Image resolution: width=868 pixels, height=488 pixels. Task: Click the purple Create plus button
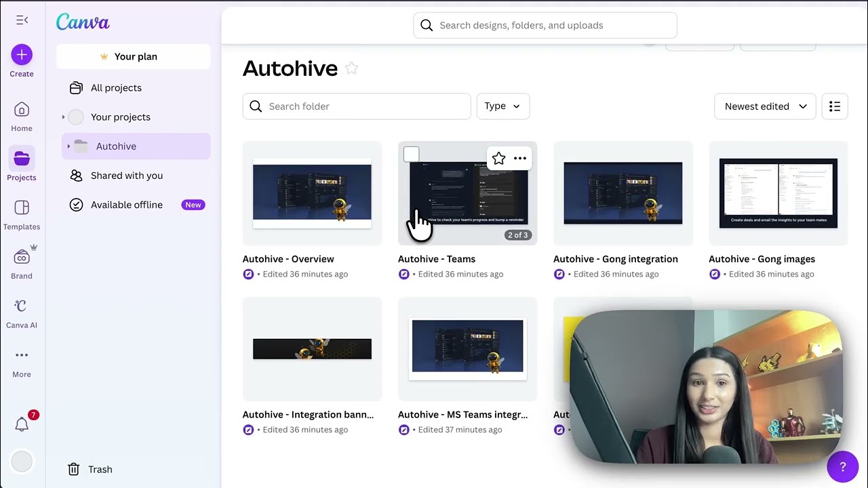(x=22, y=55)
